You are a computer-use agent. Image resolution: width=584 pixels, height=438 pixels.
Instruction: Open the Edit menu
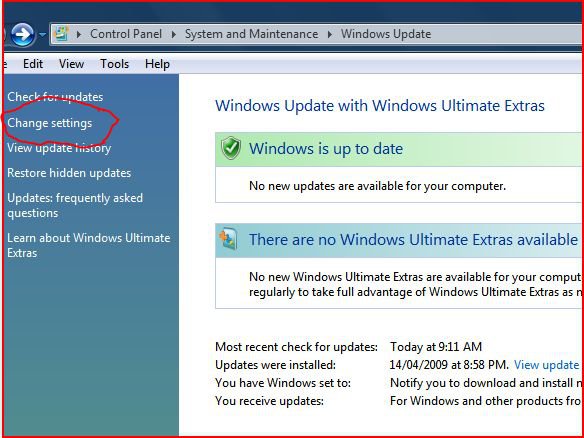(33, 64)
